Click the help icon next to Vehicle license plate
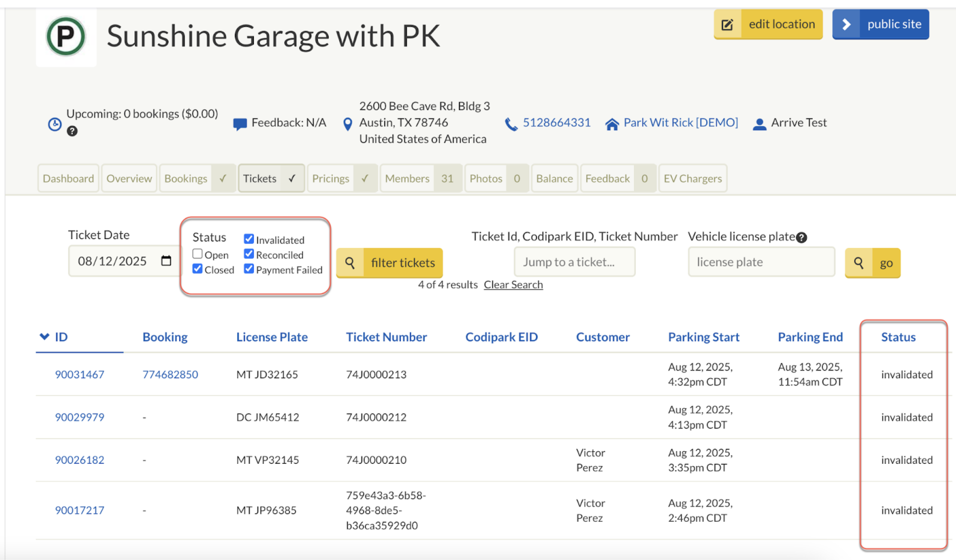 click(x=801, y=238)
